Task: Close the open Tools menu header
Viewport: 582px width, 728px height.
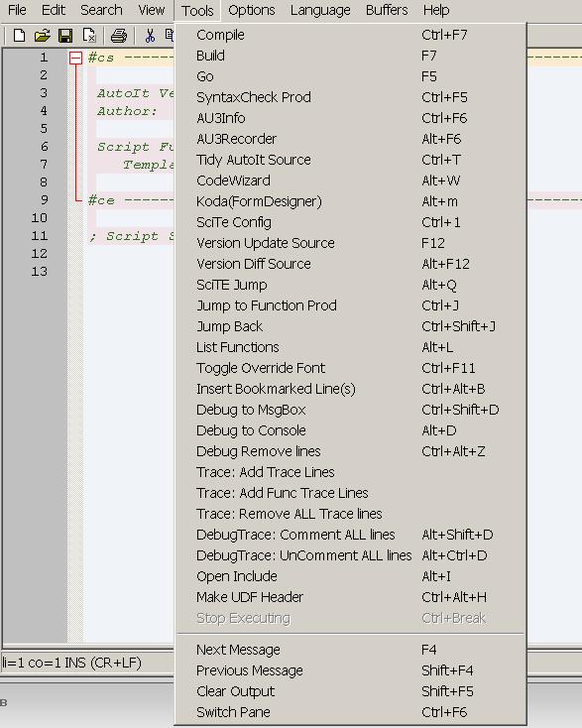Action: click(197, 10)
